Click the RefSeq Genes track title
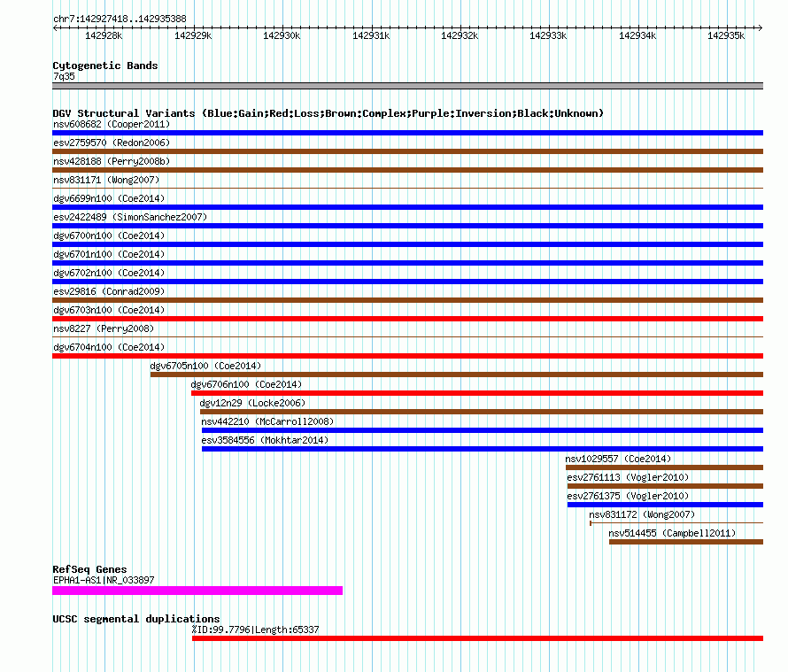The image size is (788, 672). 89,569
